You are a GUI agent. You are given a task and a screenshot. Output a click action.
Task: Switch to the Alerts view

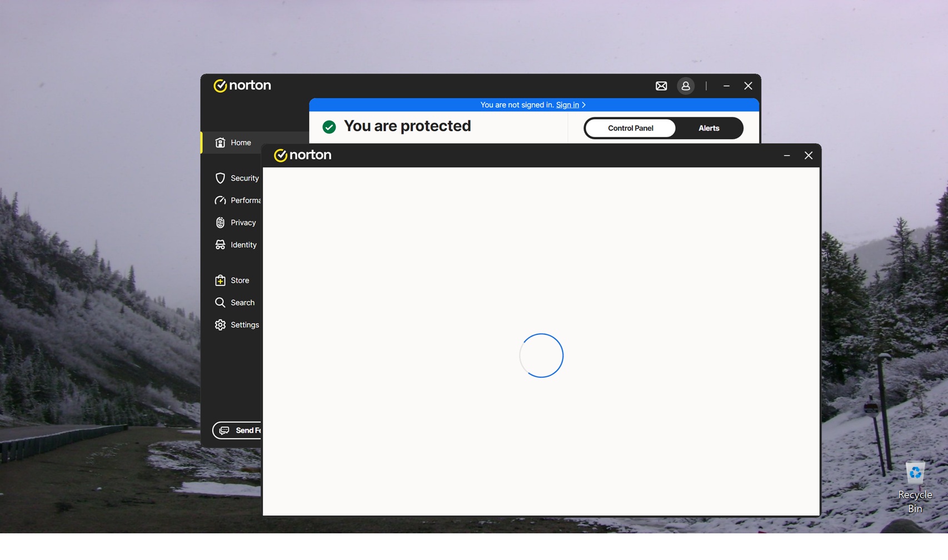point(708,128)
